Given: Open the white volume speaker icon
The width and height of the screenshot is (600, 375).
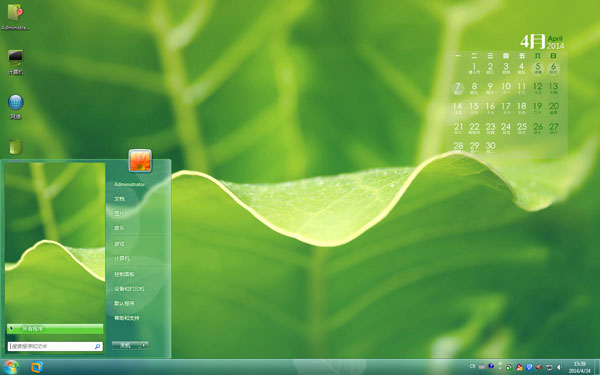Looking at the screenshot, I should click(559, 367).
